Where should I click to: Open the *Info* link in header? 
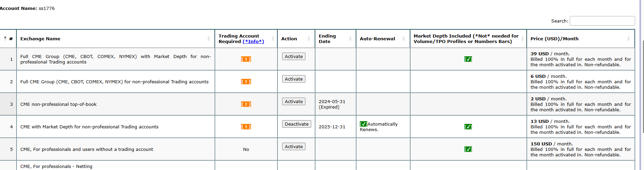253,41
